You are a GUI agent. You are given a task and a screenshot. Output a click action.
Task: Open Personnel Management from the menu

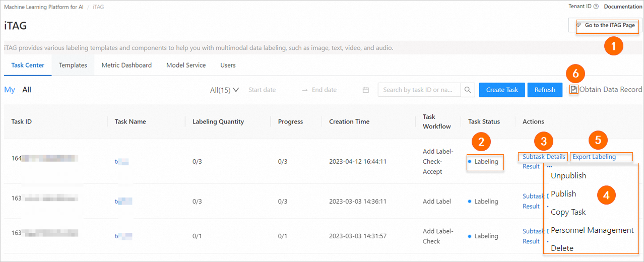click(x=592, y=230)
